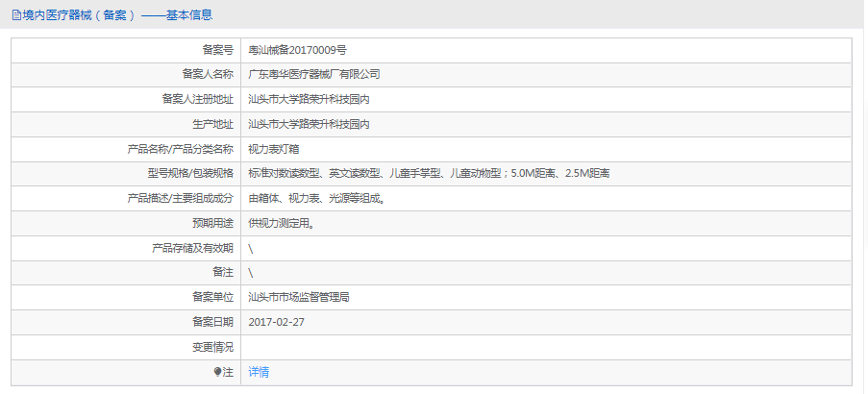
Task: Click the filing authority 汕头市市场监督管理局
Action: tap(298, 297)
